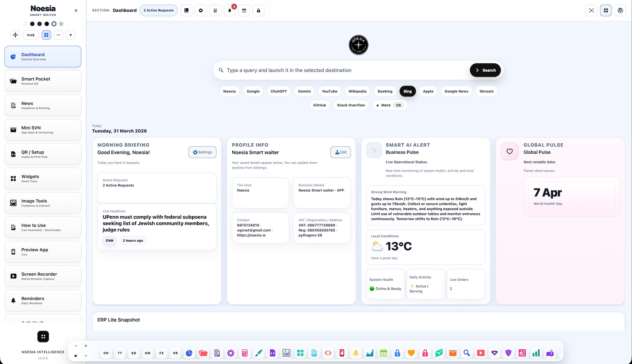Click the orange heart icon in the dock
632x364 pixels.
coord(411,353)
